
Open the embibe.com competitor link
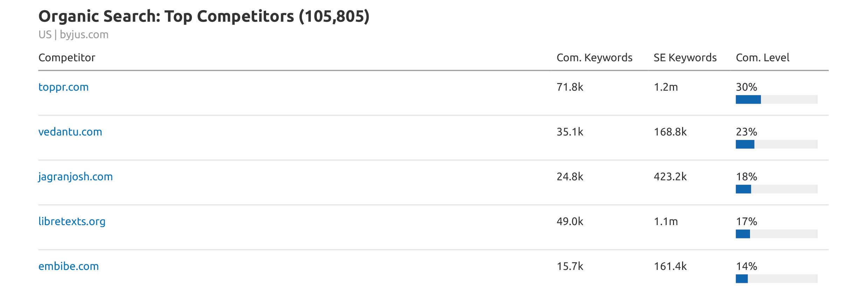[69, 266]
